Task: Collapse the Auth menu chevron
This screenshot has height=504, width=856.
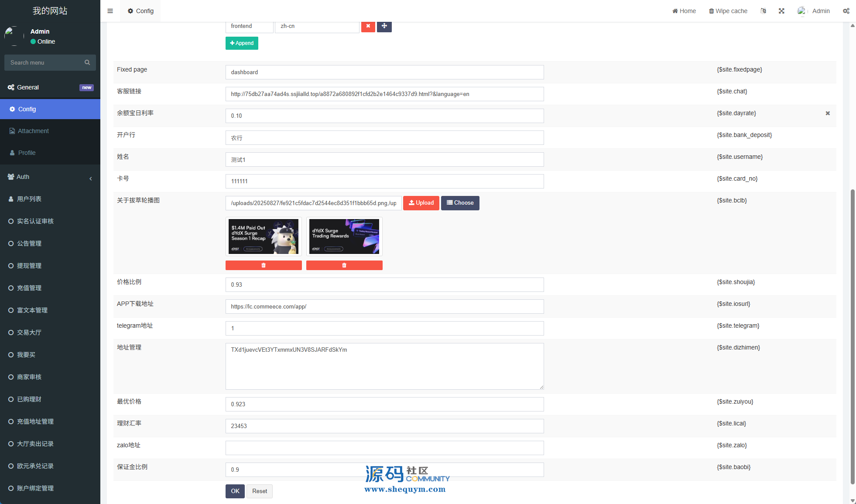Action: click(x=91, y=178)
